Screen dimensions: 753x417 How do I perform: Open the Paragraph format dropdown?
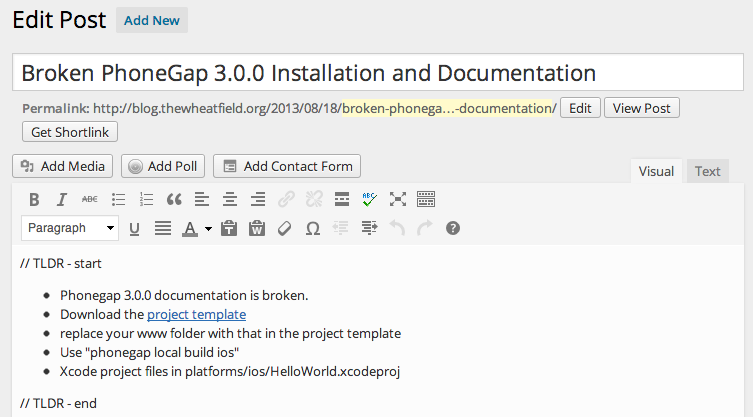click(x=69, y=228)
